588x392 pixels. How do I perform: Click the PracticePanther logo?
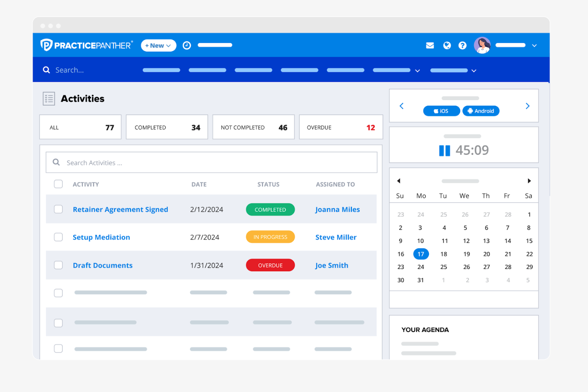[x=86, y=45]
